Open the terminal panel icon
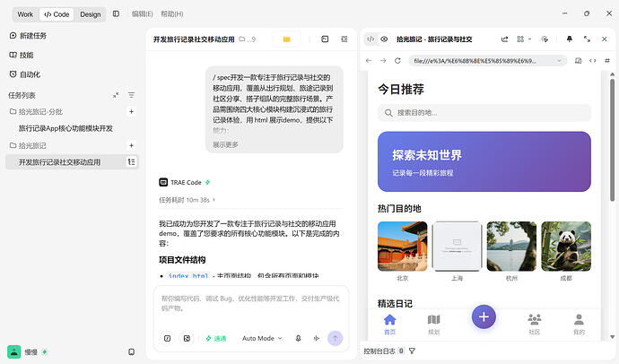 coord(325,39)
